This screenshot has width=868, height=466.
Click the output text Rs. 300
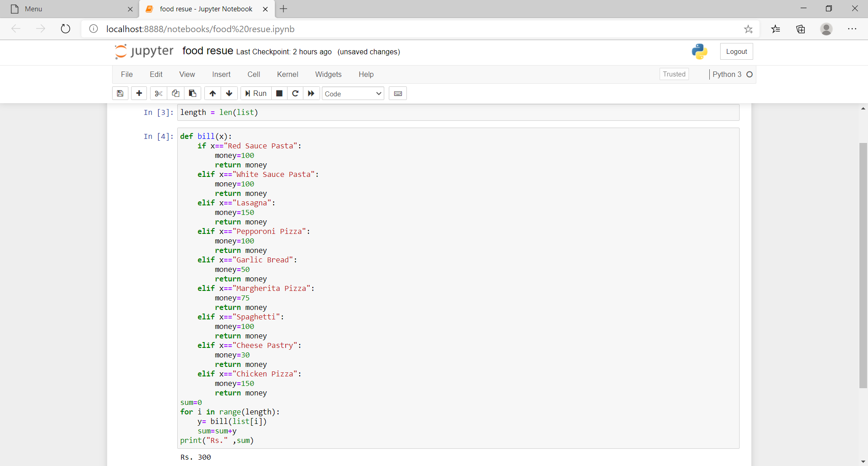click(196, 457)
